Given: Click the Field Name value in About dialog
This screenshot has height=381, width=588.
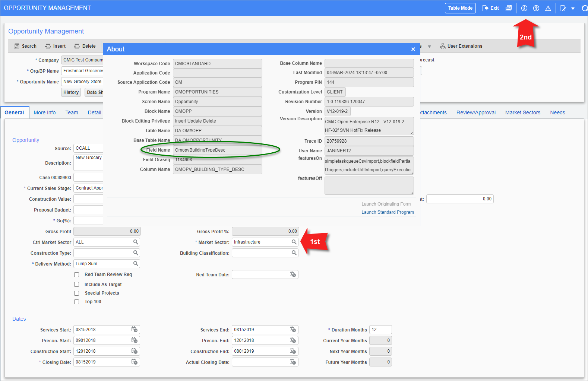Looking at the screenshot, I should click(217, 150).
